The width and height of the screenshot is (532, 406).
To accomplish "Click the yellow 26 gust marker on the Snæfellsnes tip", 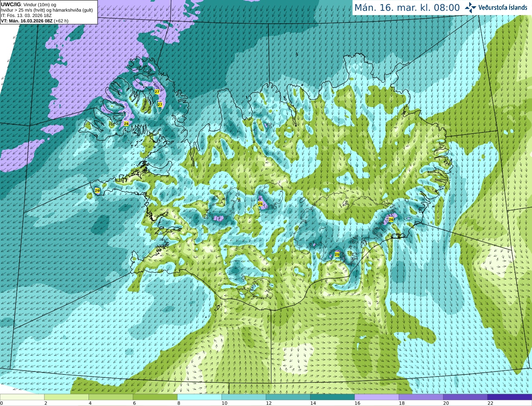I will pyautogui.click(x=97, y=191).
